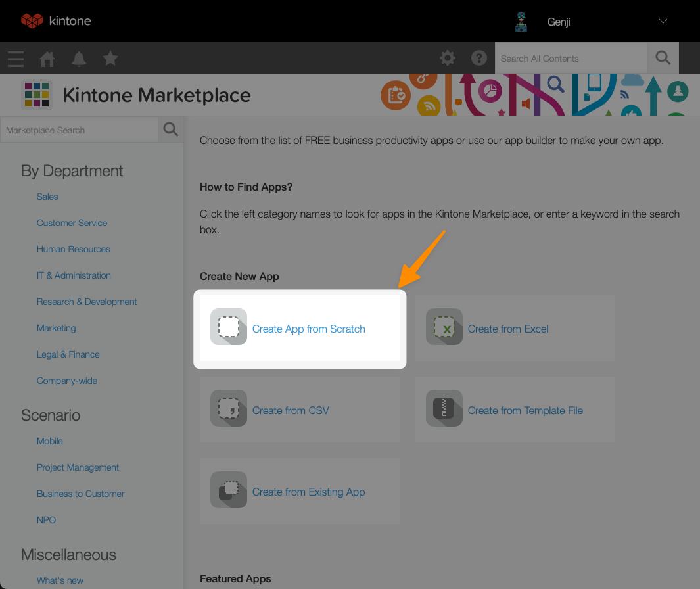Click the kintone logo
Screen dimensions: 700x589
click(56, 20)
